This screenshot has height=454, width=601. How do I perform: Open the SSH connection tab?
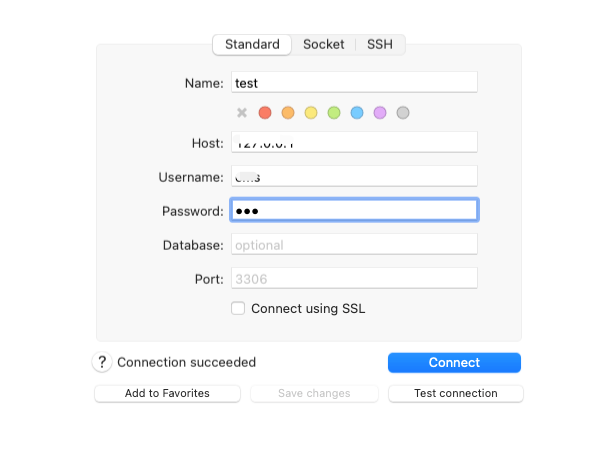tap(380, 44)
